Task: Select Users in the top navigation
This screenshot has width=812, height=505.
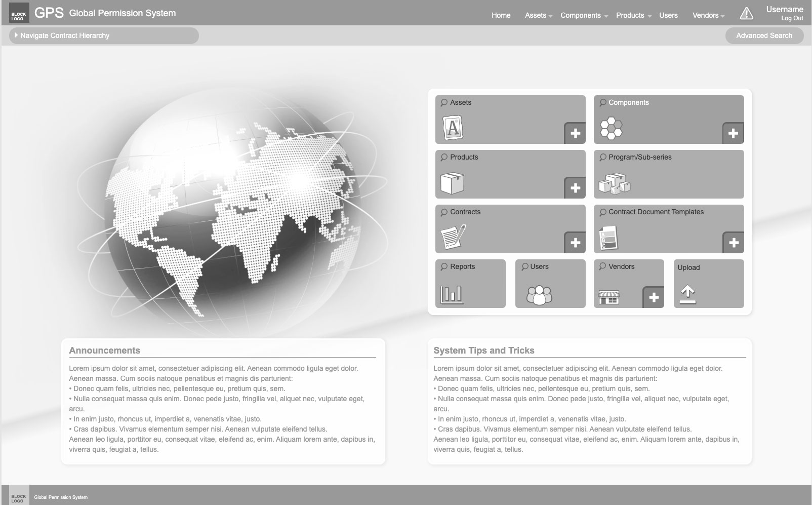Action: [668, 16]
